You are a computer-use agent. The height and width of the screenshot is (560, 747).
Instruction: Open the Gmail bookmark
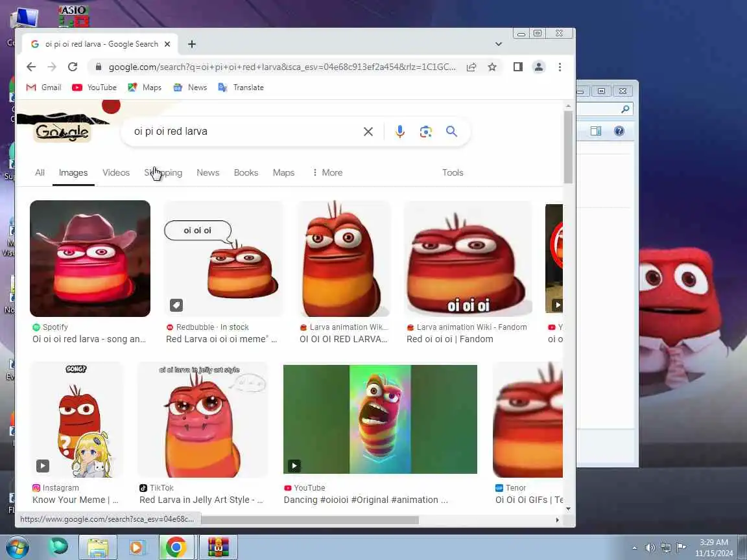[44, 87]
